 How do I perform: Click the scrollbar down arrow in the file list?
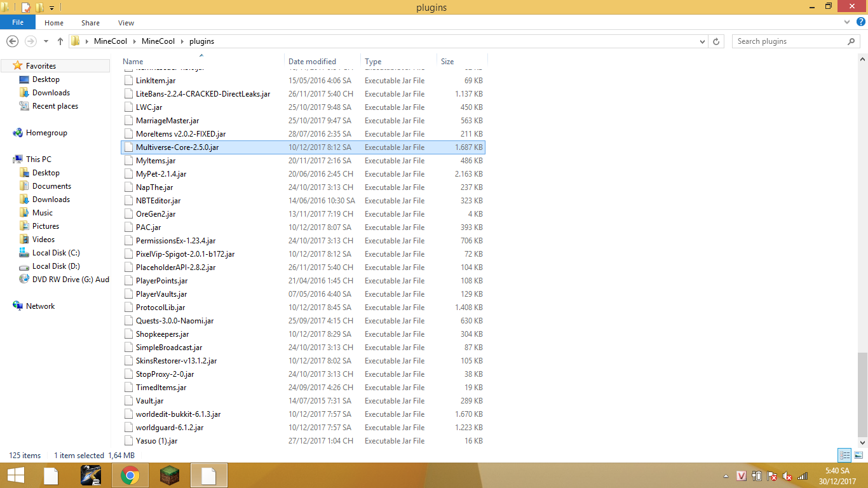pos(862,442)
